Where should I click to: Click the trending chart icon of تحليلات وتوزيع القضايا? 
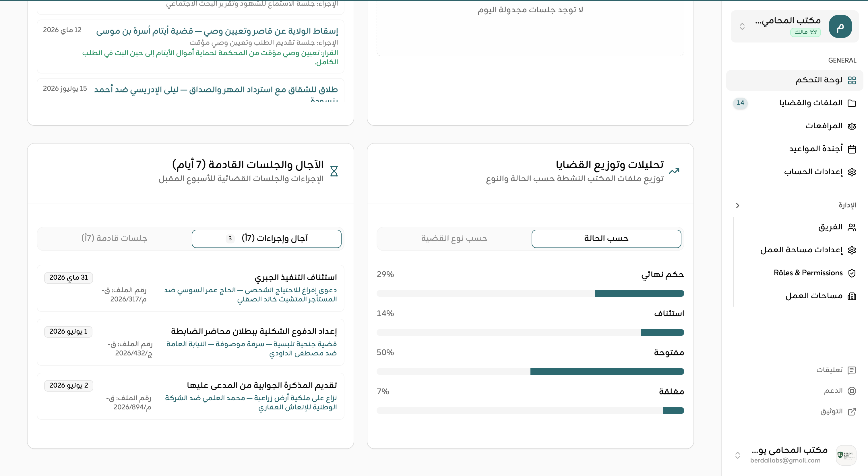(x=674, y=171)
